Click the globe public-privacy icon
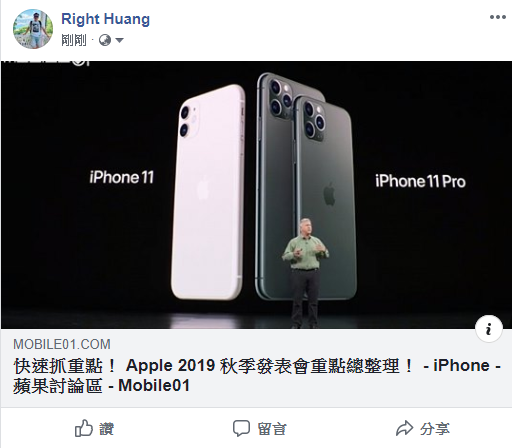 click(x=105, y=40)
